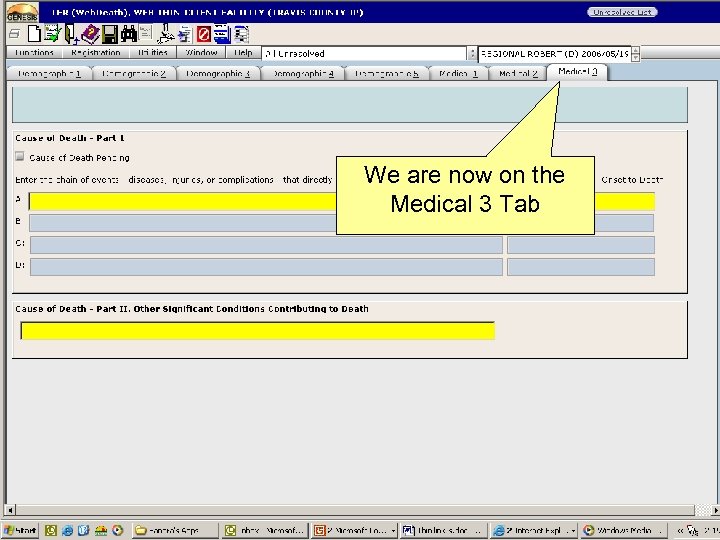Switch to the Demographic 2 tab

click(134, 73)
